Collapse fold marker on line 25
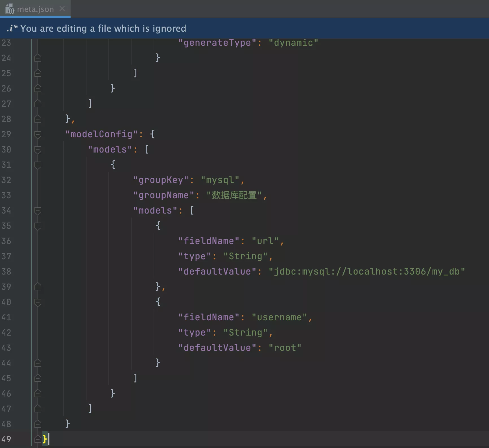 [38, 73]
